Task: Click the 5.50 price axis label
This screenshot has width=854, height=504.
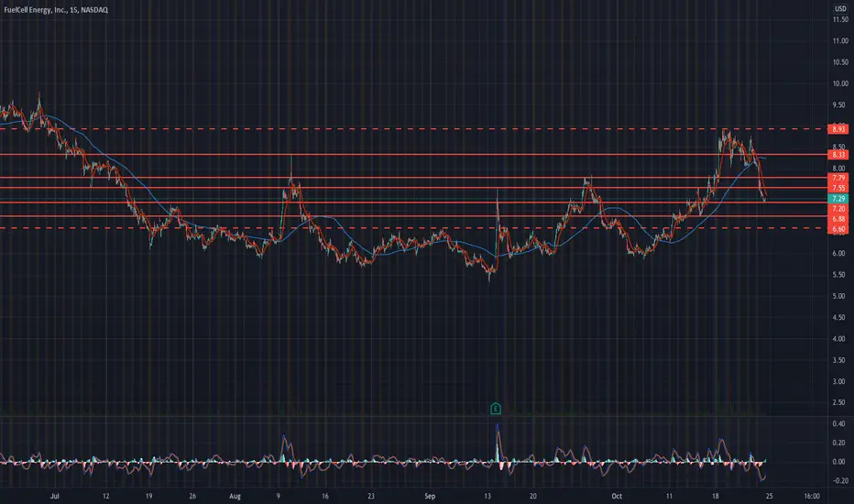Action: click(x=840, y=275)
